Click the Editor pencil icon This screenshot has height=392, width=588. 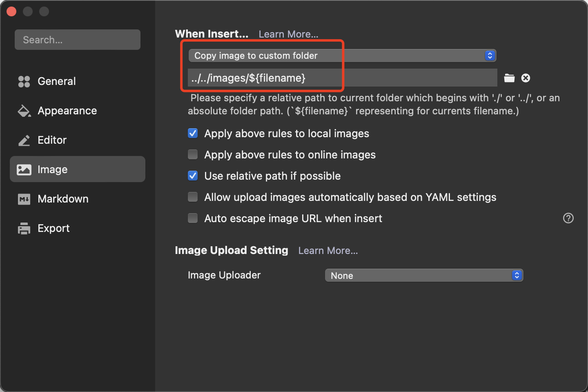click(x=24, y=140)
